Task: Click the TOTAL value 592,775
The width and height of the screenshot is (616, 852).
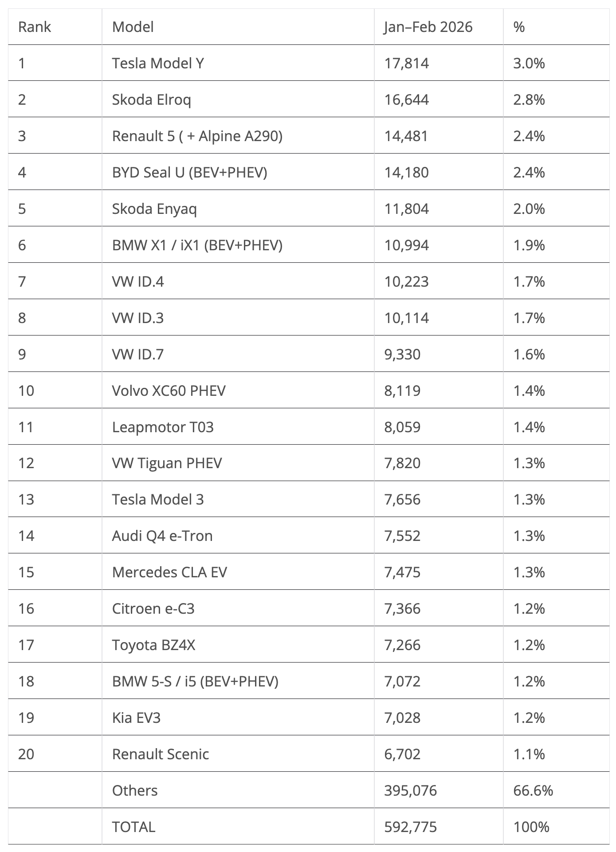Action: pos(410,827)
